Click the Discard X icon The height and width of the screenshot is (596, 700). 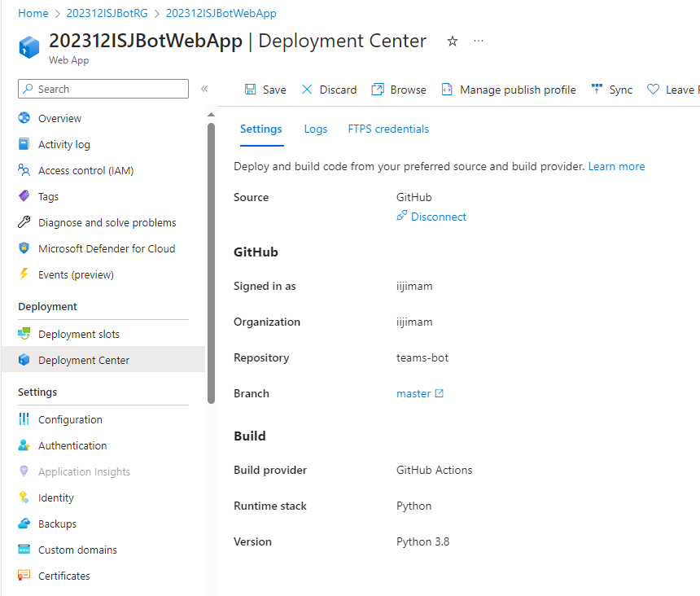[307, 90]
